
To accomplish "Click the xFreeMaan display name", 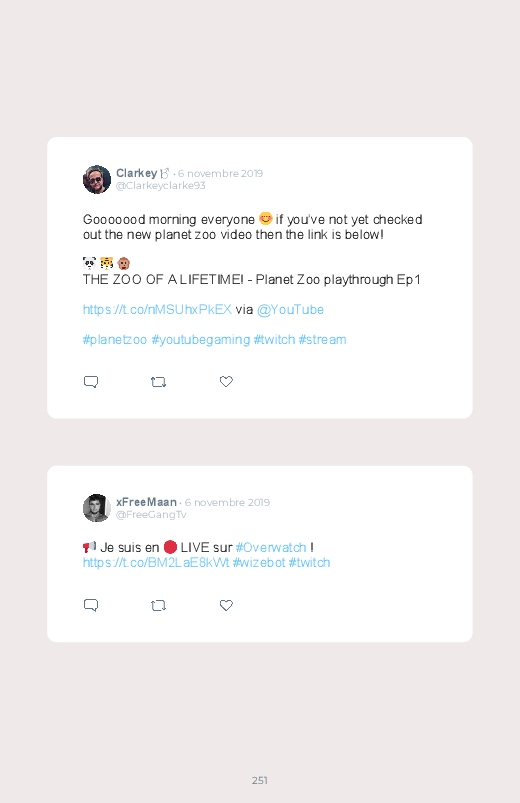I will (x=147, y=502).
